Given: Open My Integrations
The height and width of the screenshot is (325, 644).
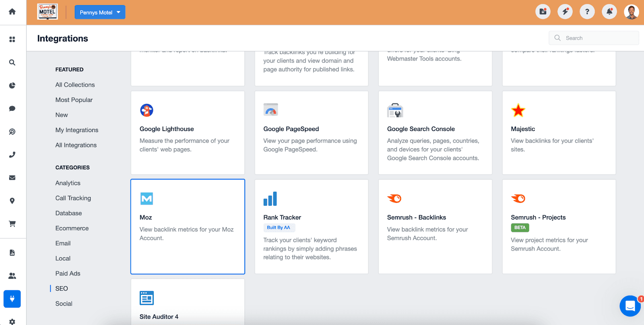Looking at the screenshot, I should pos(77,130).
